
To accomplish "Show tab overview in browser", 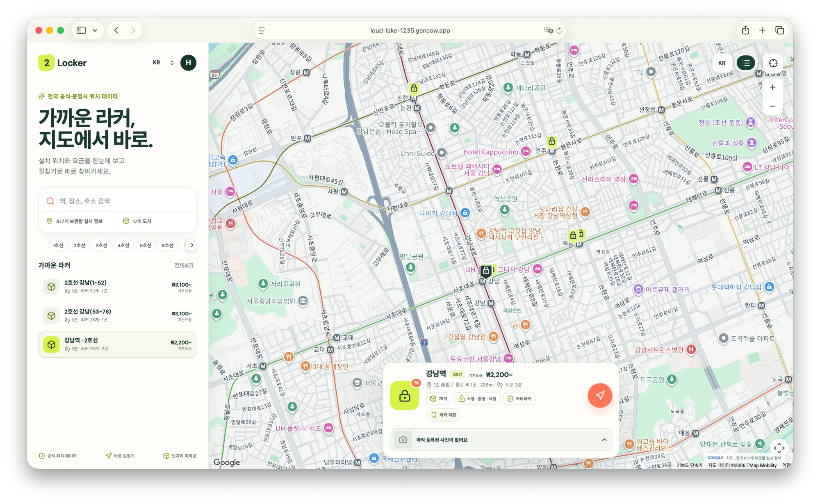I will (779, 30).
